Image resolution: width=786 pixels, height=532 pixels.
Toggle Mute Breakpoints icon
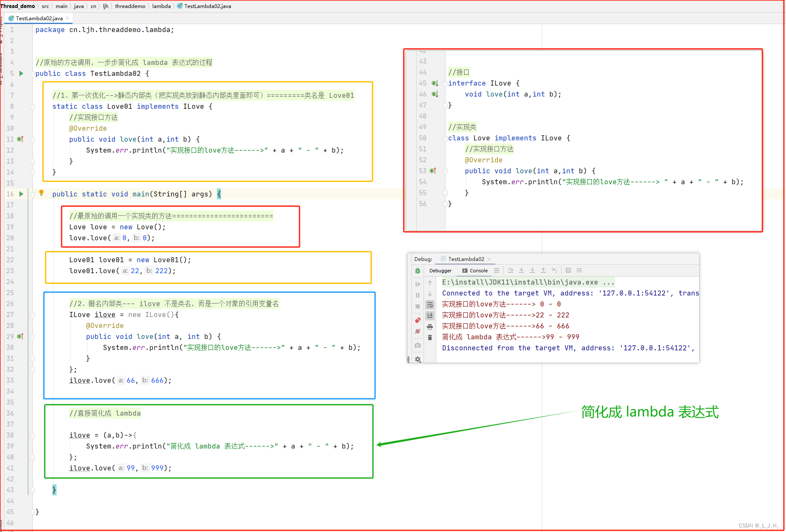pyautogui.click(x=418, y=331)
